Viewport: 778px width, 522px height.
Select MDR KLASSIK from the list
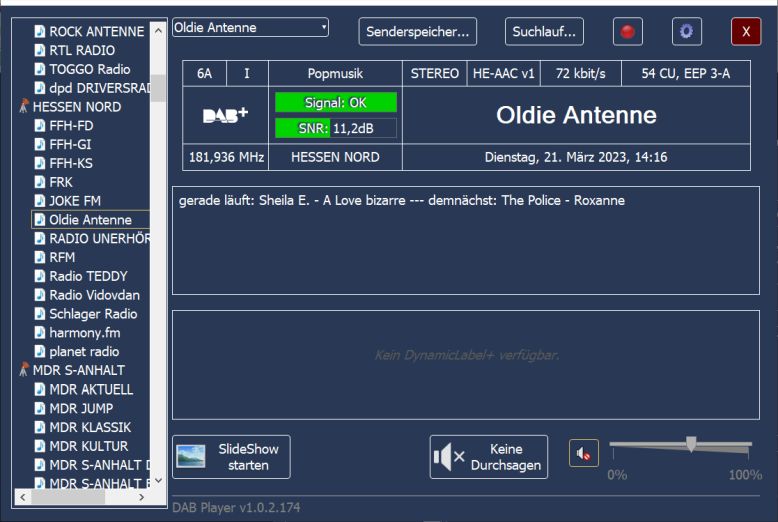click(90, 427)
